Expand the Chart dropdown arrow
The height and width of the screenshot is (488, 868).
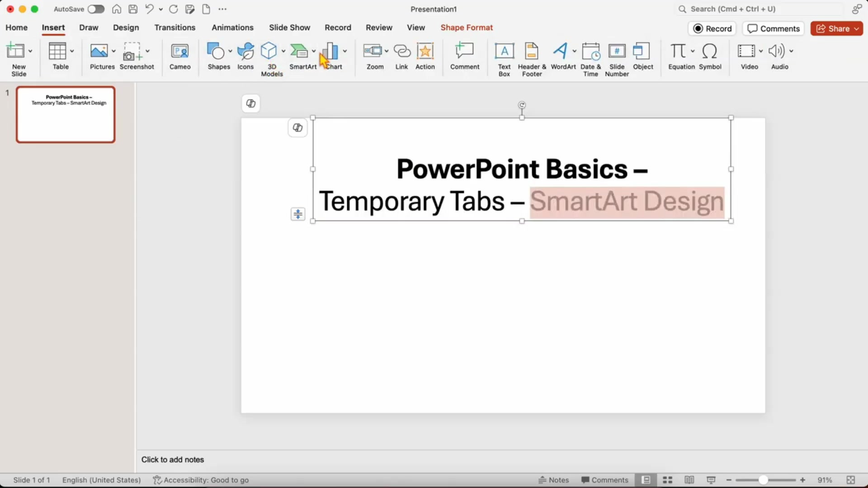coord(345,51)
